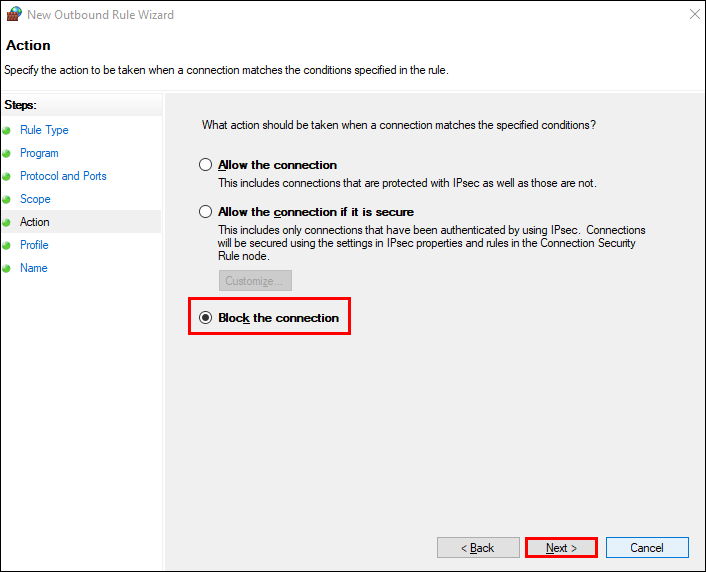Viewport: 706px width, 572px height.
Task: Click the green bullet beside Action
Action: (7, 222)
